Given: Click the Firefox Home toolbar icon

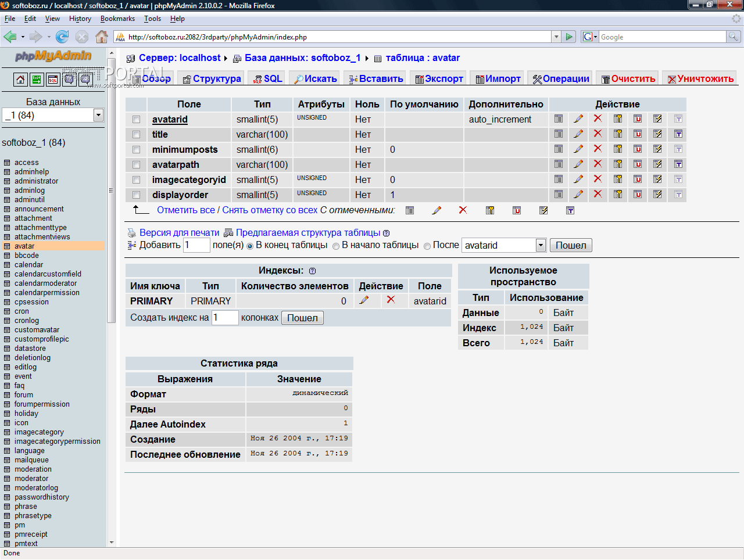Looking at the screenshot, I should [x=102, y=37].
